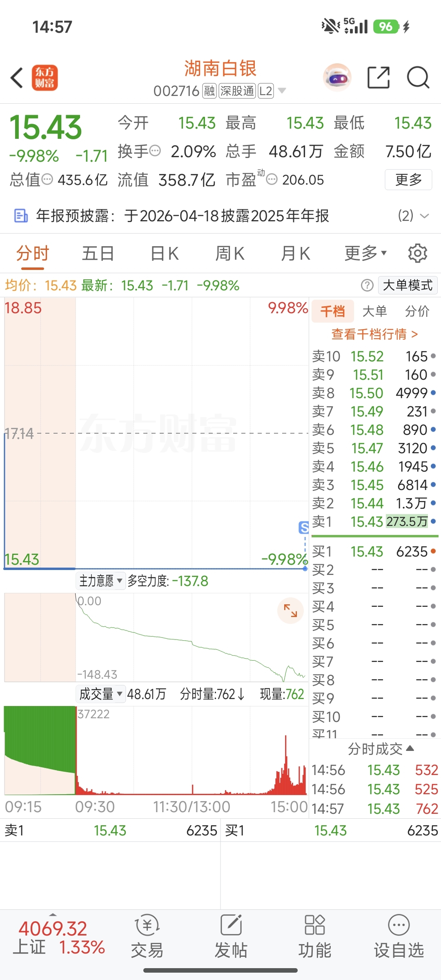Open the 成交量 indicator dropdown

[100, 694]
